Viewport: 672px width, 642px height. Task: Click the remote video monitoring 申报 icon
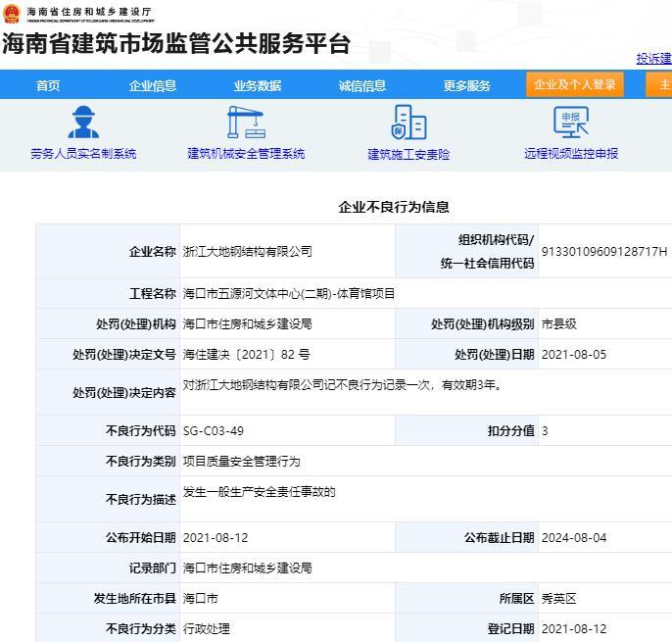[571, 123]
